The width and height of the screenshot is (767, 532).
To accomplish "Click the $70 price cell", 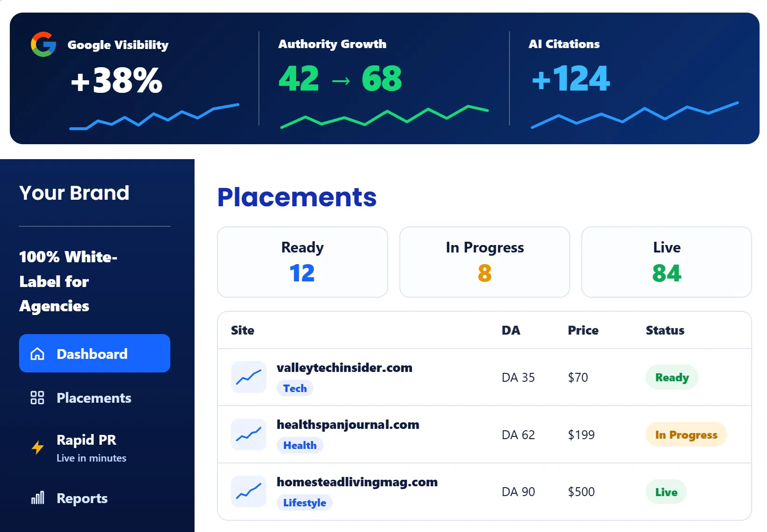I will click(x=578, y=377).
